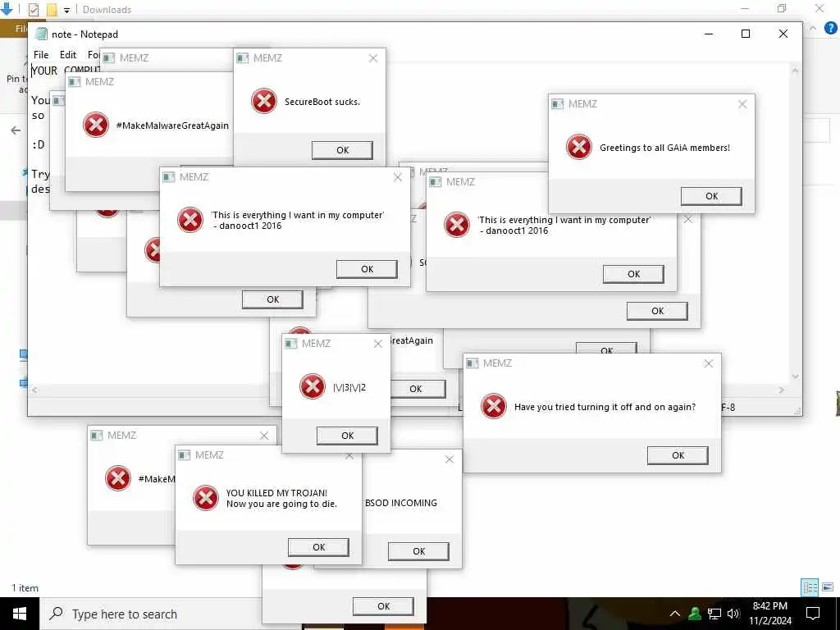Click error icon next to truncated #MakeM text
This screenshot has height=630, width=840.
[x=118, y=478]
